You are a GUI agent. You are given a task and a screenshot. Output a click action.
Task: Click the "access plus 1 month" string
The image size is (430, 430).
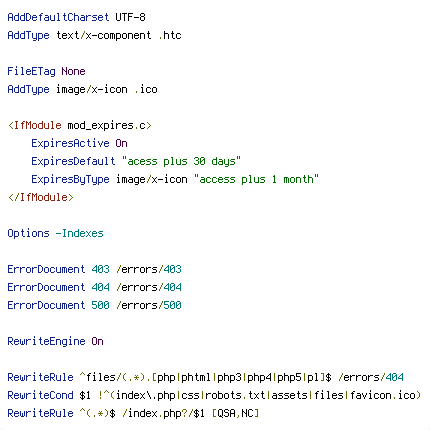click(256, 179)
